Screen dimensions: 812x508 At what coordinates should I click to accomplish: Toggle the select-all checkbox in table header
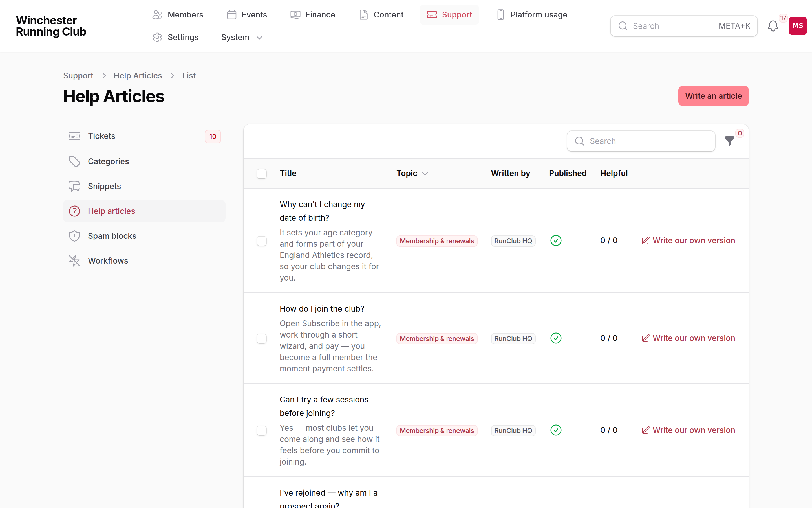click(261, 174)
